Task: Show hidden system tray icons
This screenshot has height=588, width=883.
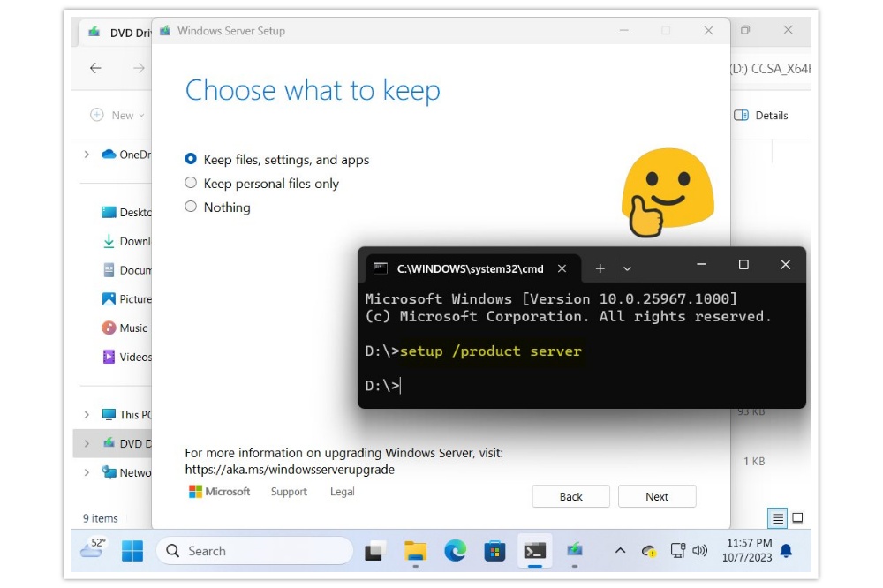Action: point(620,550)
